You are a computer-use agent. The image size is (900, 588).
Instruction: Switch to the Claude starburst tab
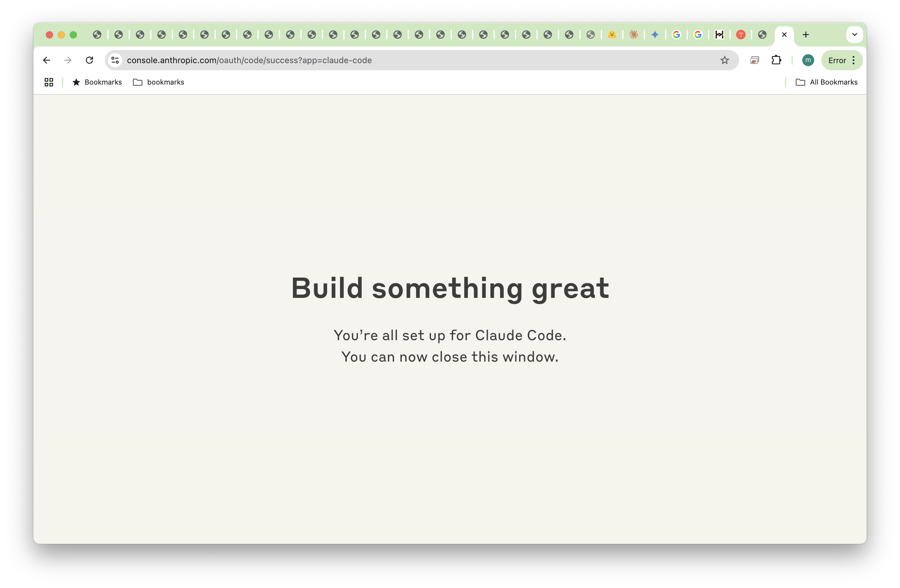click(x=633, y=35)
